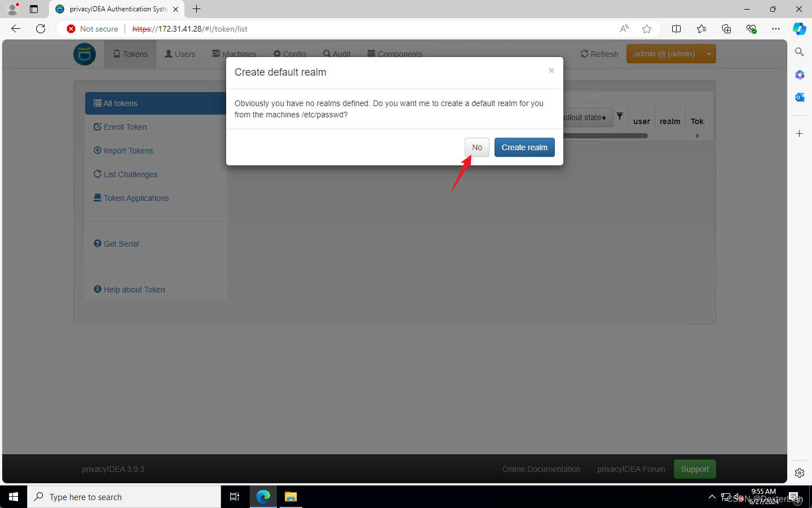Open the privacyIDEA Forum link
Image resolution: width=812 pixels, height=508 pixels.
click(x=632, y=469)
